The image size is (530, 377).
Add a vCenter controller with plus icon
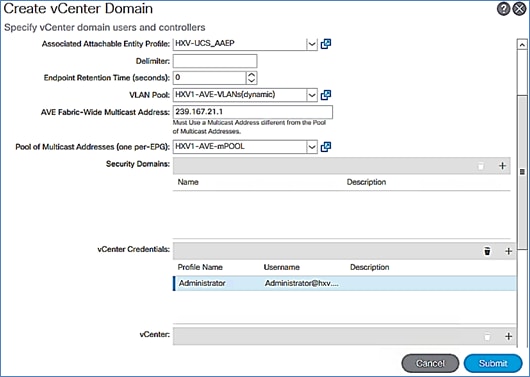coord(508,336)
